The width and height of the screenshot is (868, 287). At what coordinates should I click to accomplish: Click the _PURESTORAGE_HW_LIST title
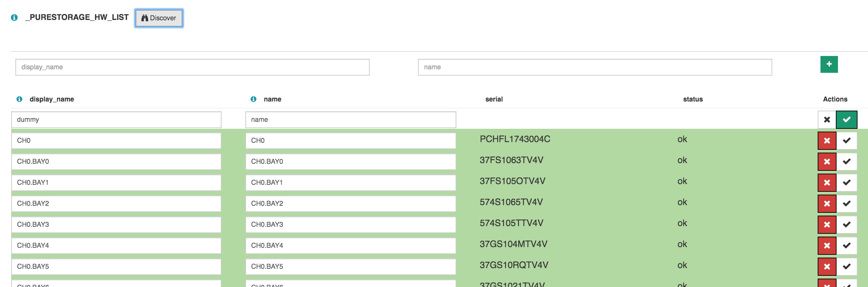pos(77,17)
